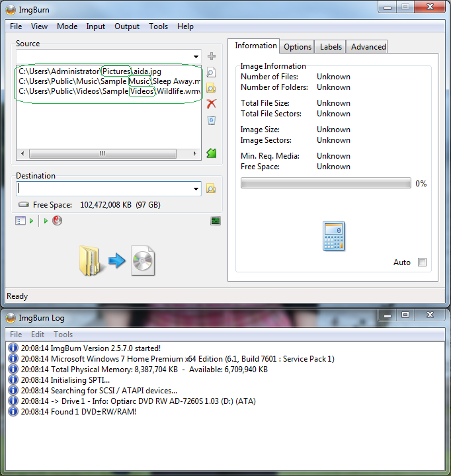
Task: Click the Ready status bar text
Action: click(17, 296)
